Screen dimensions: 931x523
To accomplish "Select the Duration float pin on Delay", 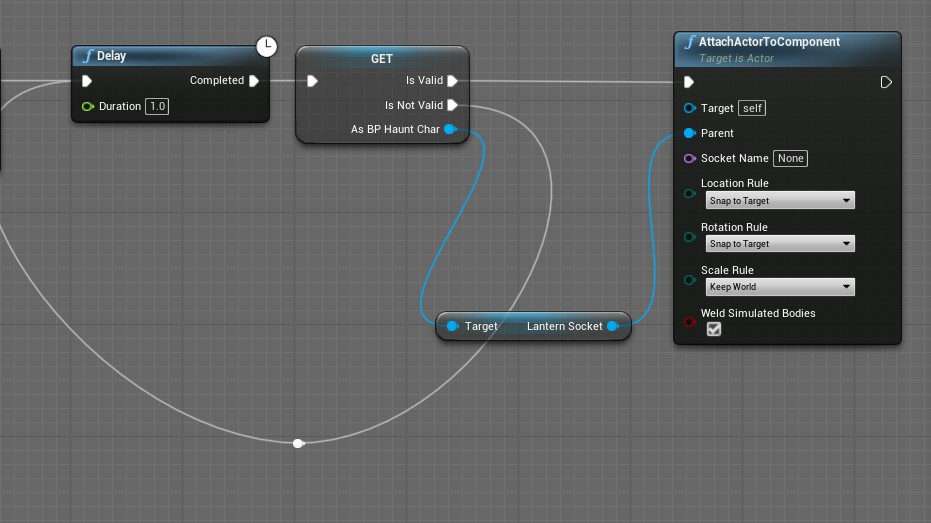I will pyautogui.click(x=88, y=106).
